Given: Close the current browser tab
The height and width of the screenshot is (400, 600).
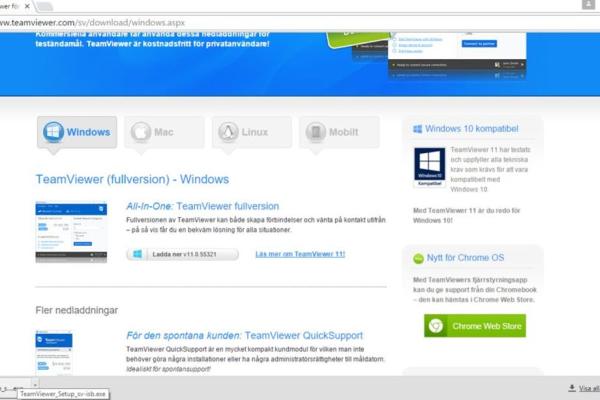Looking at the screenshot, I should [27, 6].
